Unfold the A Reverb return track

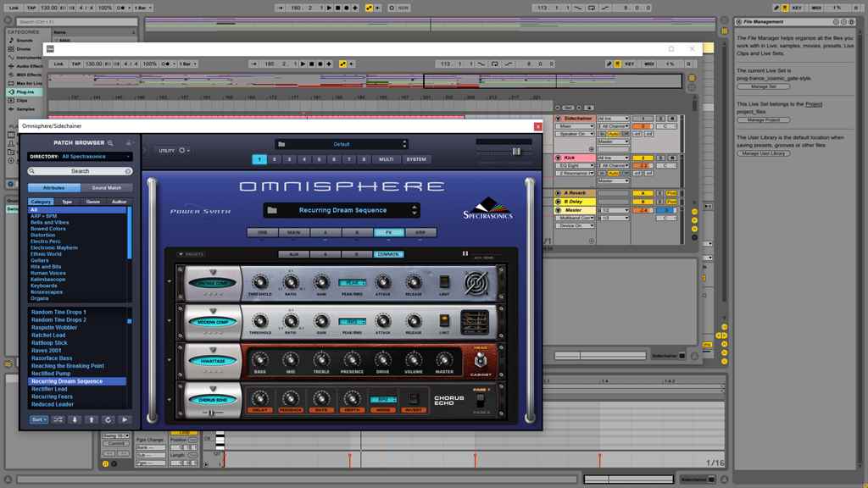[x=558, y=193]
